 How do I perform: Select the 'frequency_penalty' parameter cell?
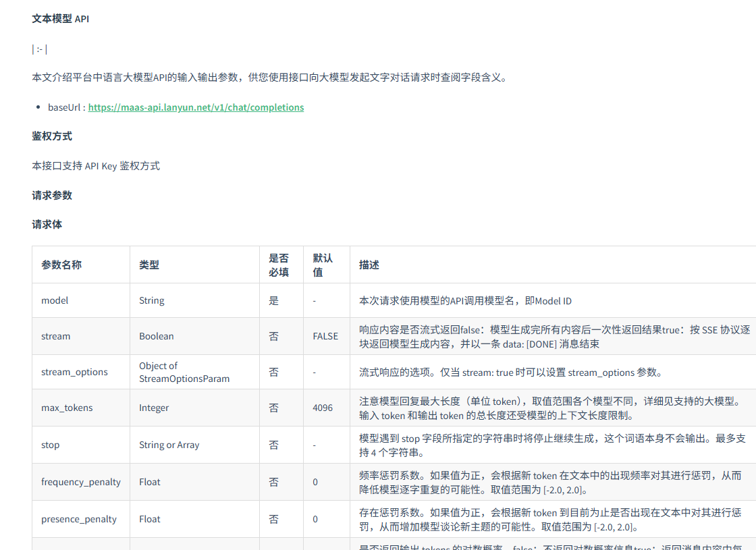[x=81, y=482]
